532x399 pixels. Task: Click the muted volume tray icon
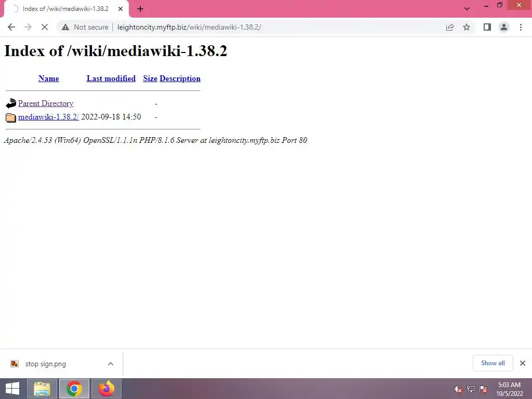tap(458, 389)
